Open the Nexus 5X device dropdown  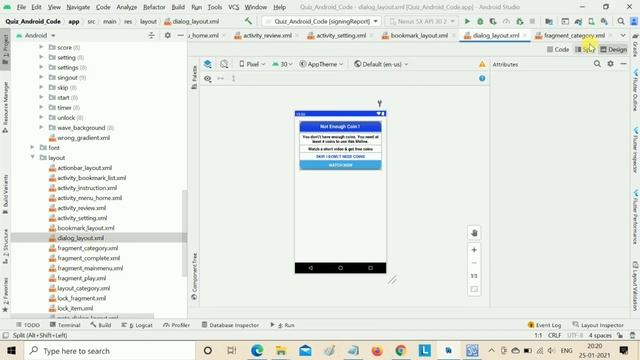click(x=422, y=21)
